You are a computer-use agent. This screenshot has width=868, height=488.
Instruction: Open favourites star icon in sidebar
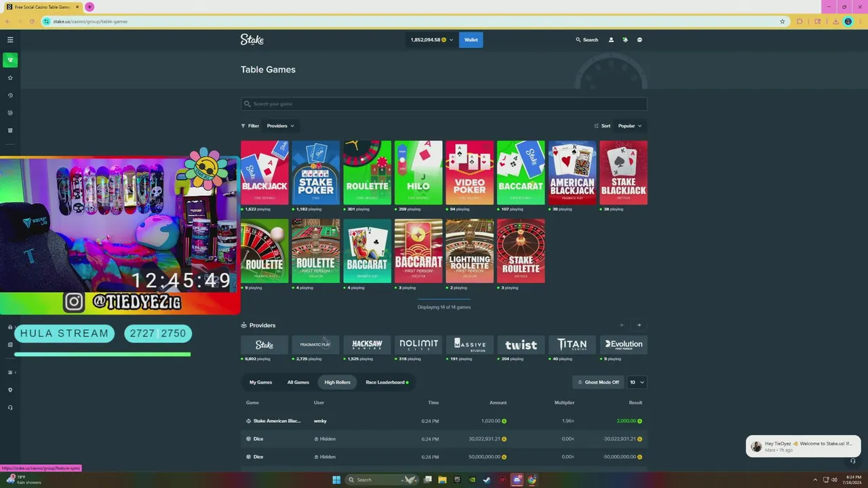tap(10, 78)
